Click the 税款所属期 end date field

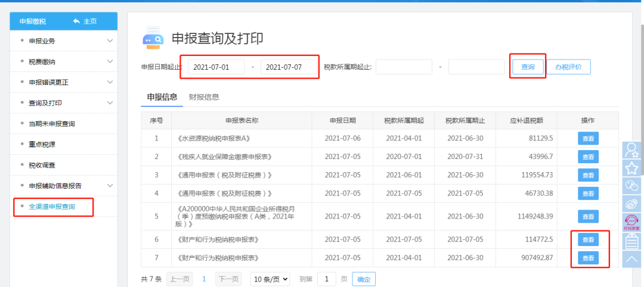point(476,67)
